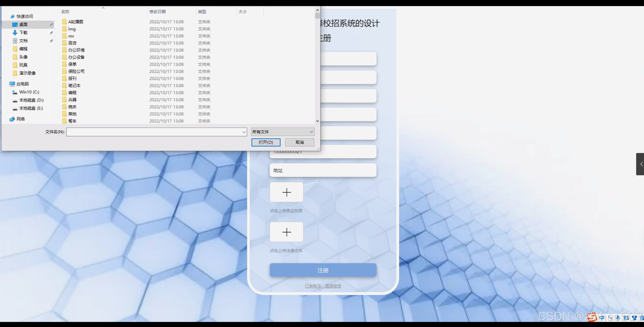Sort files by 修改日期 column header
The width and height of the screenshot is (644, 327).
[x=157, y=12]
